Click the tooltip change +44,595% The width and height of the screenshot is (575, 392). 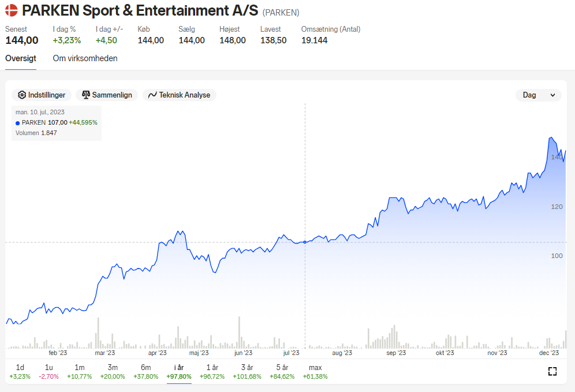click(83, 122)
